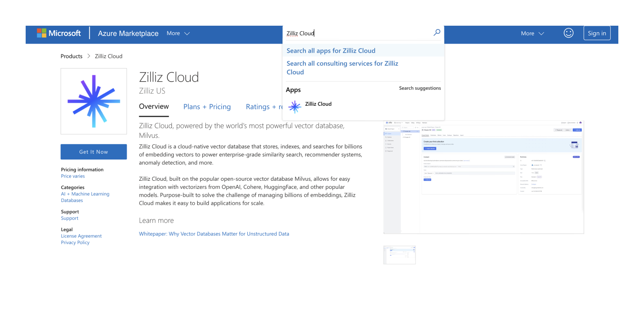Select the small screenshot thumbnail
This screenshot has height=317, width=644.
(399, 255)
